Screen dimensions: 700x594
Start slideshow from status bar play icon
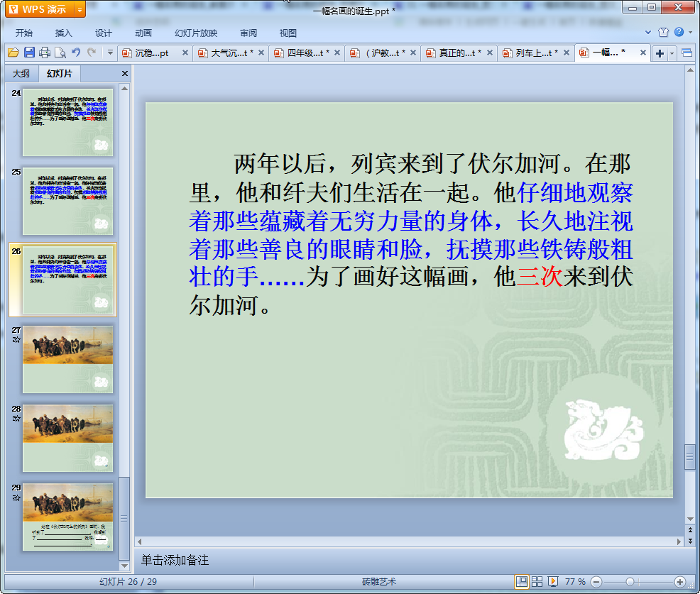552,581
